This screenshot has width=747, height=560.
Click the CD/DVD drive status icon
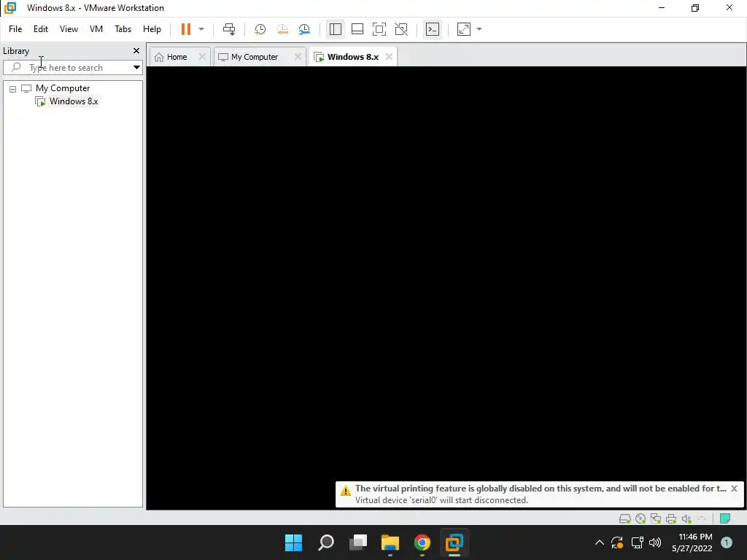(640, 518)
